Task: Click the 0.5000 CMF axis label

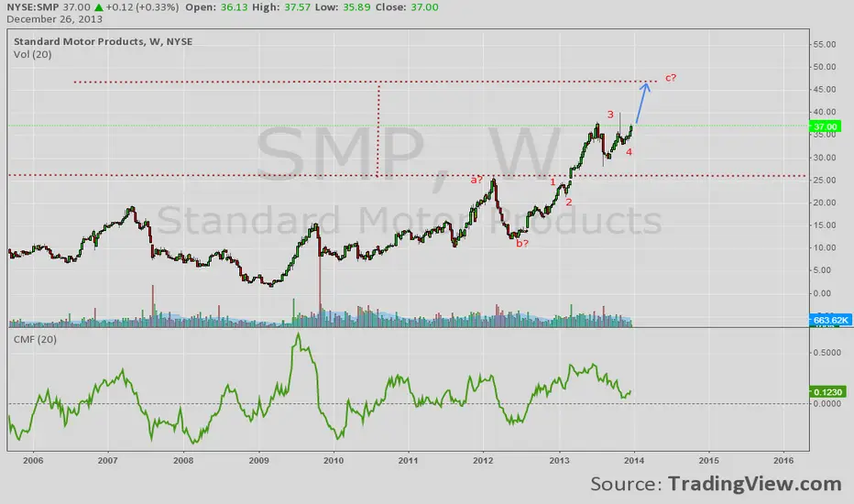Action: coord(827,353)
